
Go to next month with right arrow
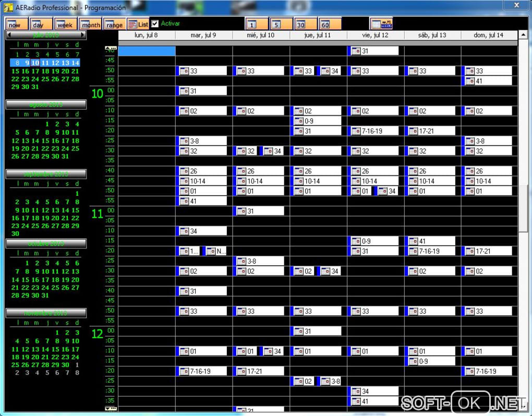(82, 34)
